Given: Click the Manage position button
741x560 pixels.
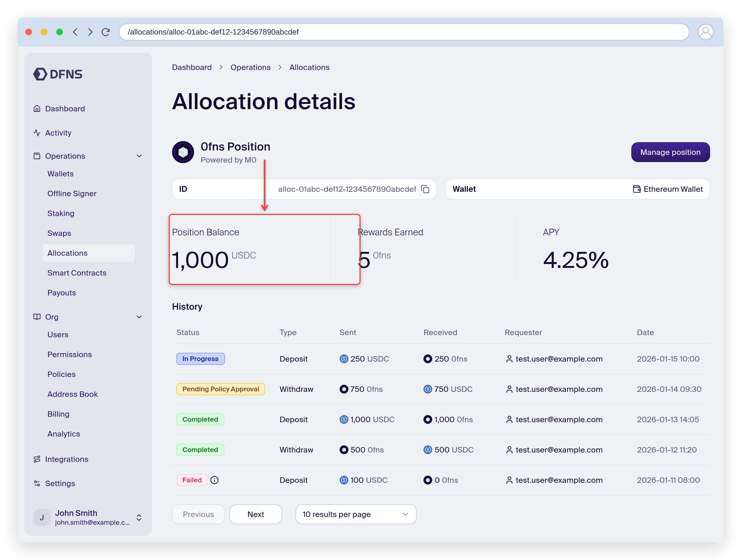Looking at the screenshot, I should (x=670, y=152).
